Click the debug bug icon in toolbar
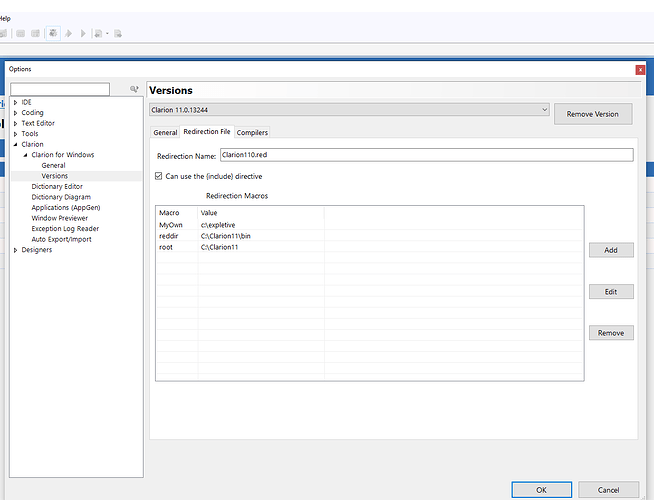 [x=53, y=33]
